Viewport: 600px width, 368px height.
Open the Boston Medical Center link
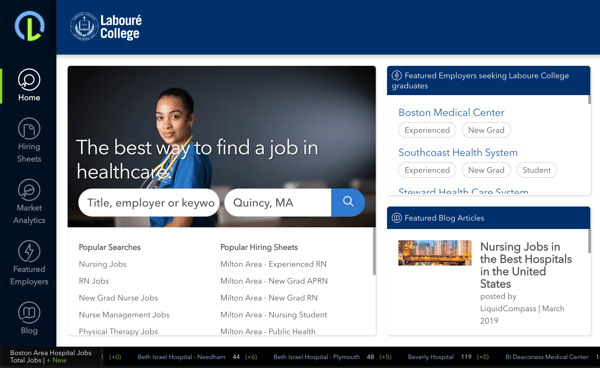(x=451, y=112)
